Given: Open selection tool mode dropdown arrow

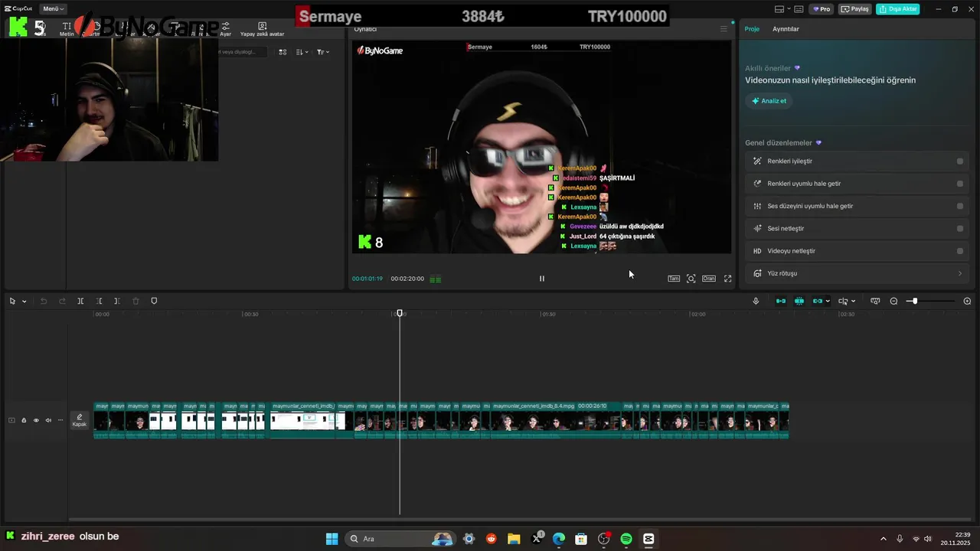Looking at the screenshot, I should tap(24, 302).
